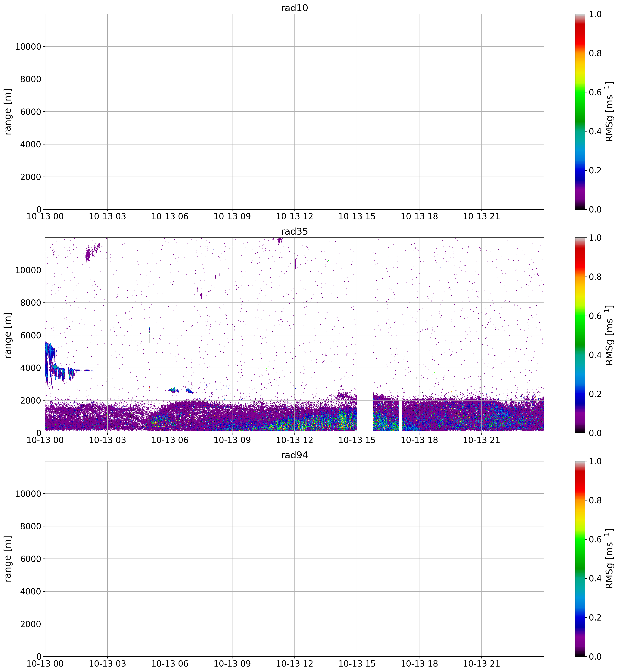619x672 pixels.
Task: Click the range [m] axis label of rad94
Action: click(8, 559)
